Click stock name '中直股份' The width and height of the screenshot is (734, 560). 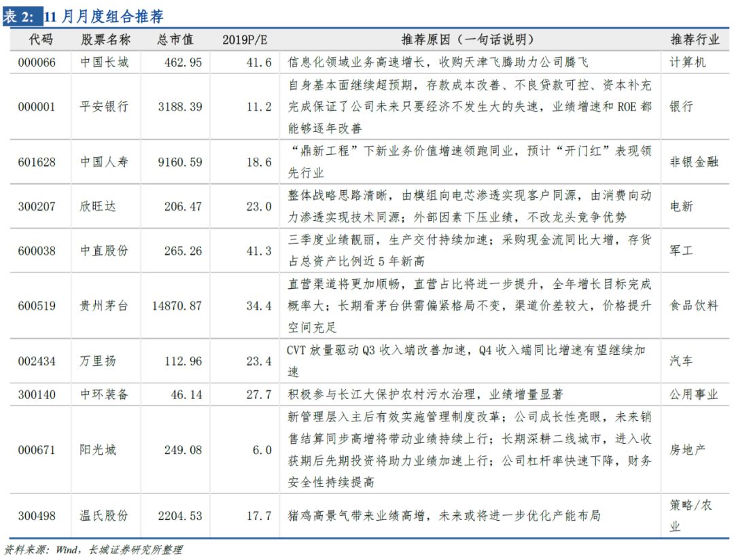104,251
